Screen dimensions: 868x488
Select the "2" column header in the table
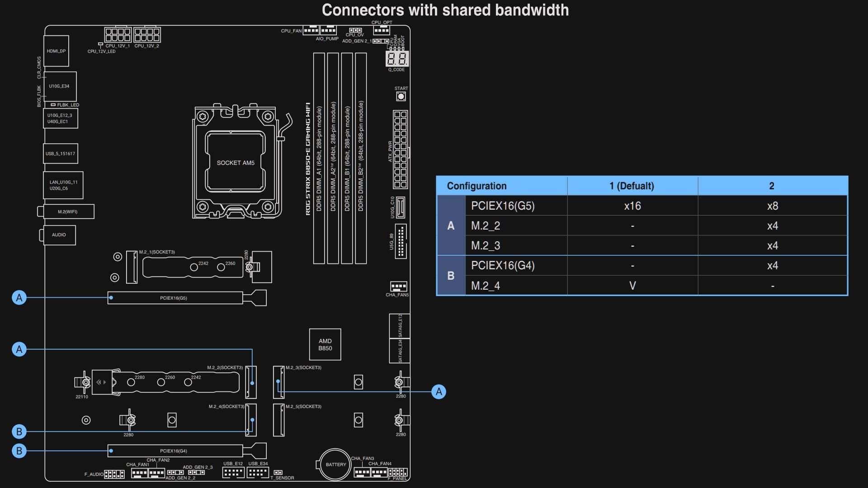coord(772,186)
